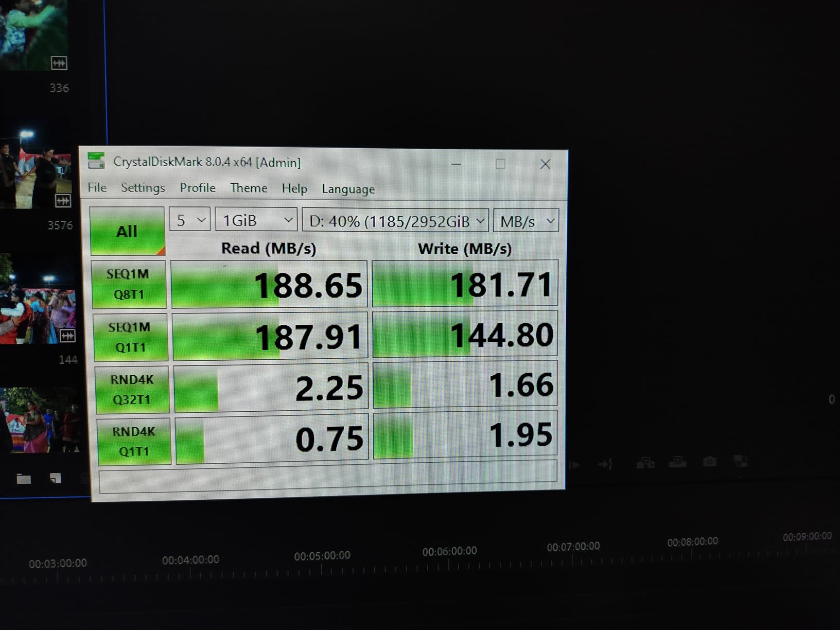Open the Help menu
840x630 pixels.
tap(294, 189)
